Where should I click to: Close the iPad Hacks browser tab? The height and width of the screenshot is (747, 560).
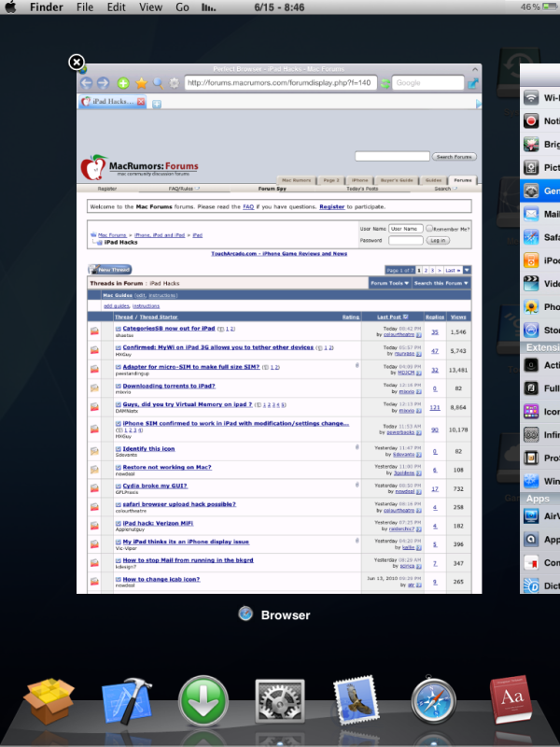(x=141, y=101)
